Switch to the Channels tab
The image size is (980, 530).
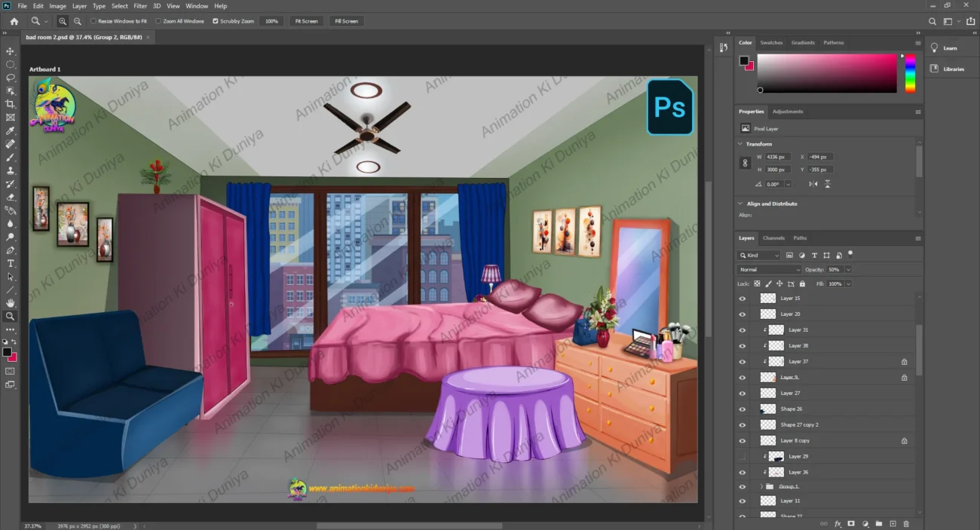(x=773, y=238)
